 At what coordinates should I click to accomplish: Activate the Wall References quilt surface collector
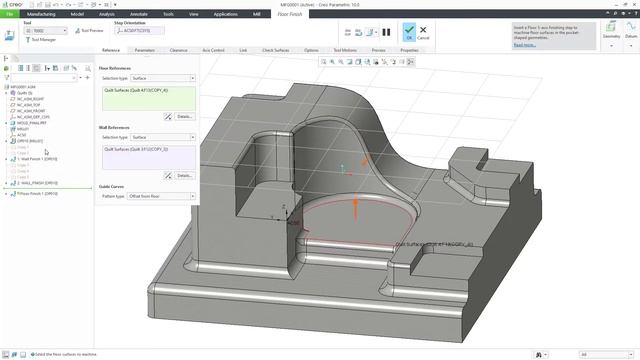pyautogui.click(x=149, y=157)
